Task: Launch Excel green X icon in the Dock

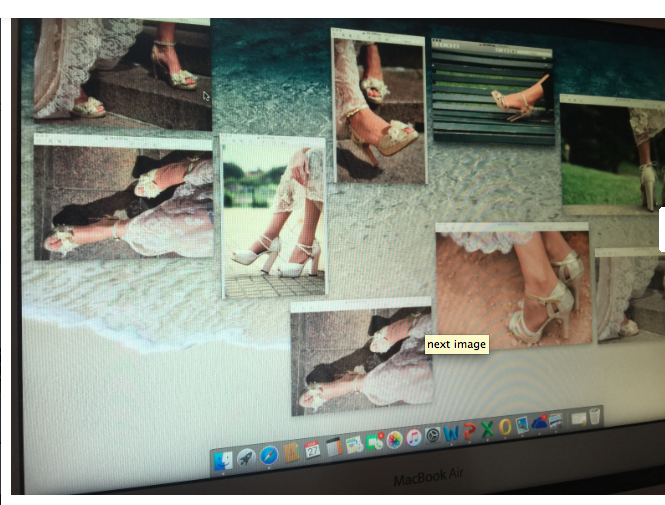Action: (487, 429)
